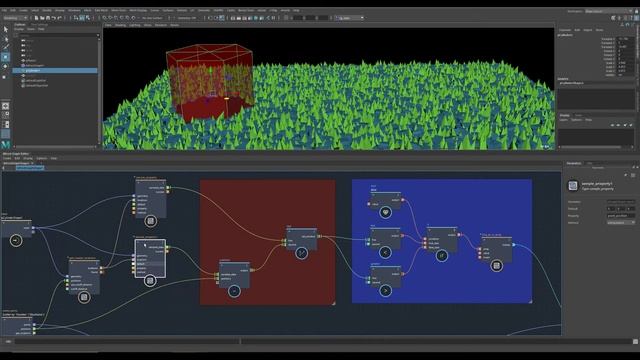The height and width of the screenshot is (360, 640).
Task: Click sample_property1 icon in Parameters panel
Action: click(573, 186)
